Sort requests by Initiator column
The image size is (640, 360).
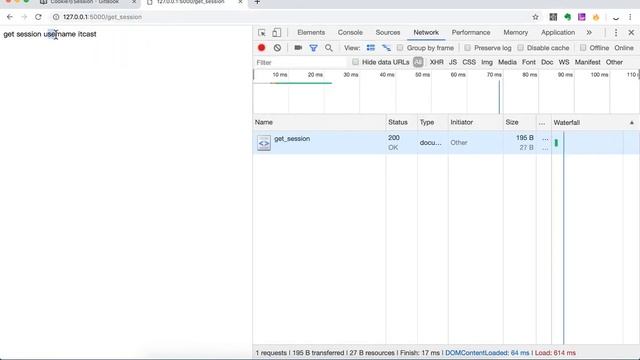[x=476, y=122]
